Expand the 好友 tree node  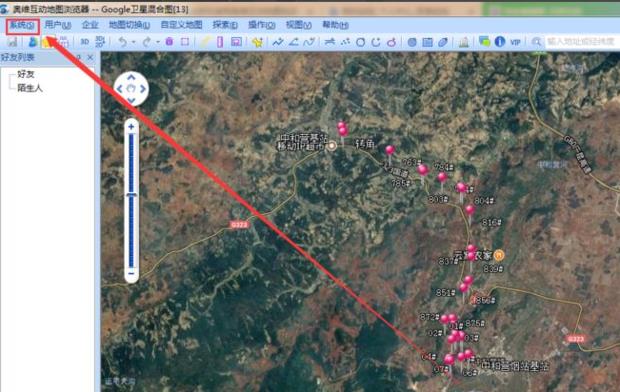pyautogui.click(x=26, y=74)
